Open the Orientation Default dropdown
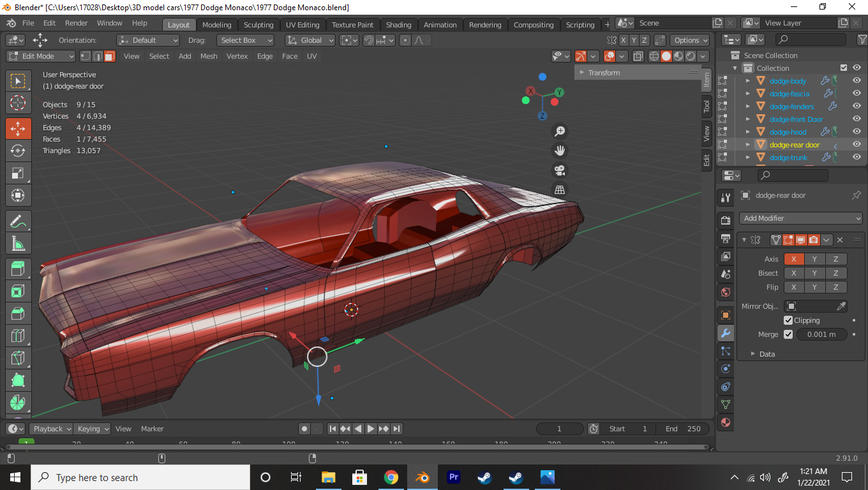Screen dimensions: 868x490 point(147,40)
